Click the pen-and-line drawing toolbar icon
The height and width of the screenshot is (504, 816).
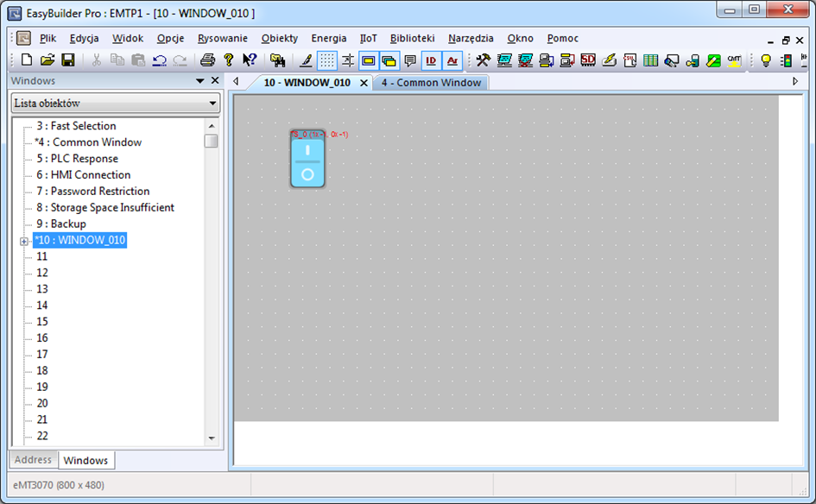(306, 61)
